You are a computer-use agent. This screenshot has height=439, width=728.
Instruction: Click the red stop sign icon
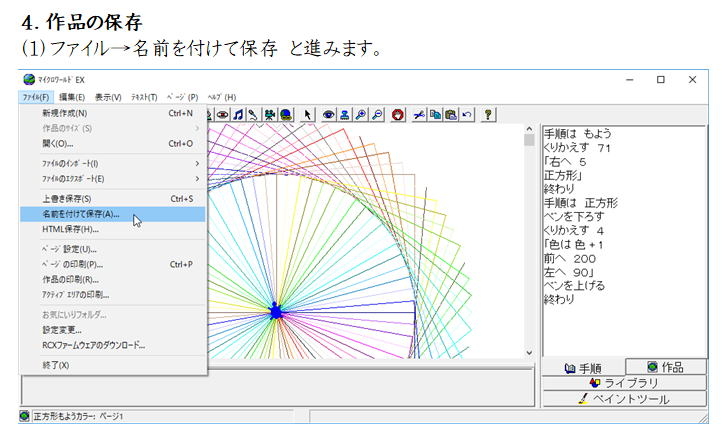(x=398, y=115)
